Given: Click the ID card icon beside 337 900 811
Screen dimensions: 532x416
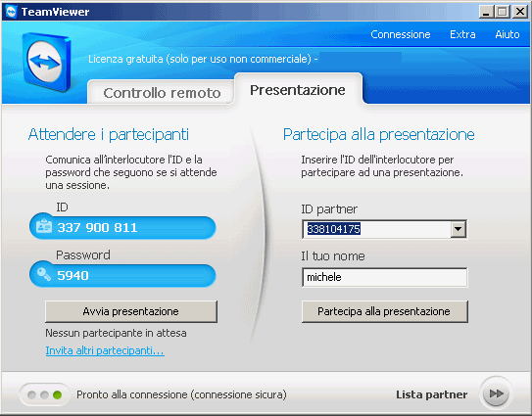Looking at the screenshot, I should pyautogui.click(x=44, y=226).
